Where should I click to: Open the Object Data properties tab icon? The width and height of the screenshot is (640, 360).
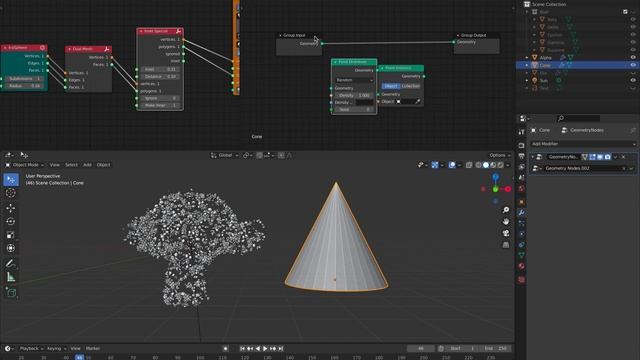pyautogui.click(x=521, y=255)
